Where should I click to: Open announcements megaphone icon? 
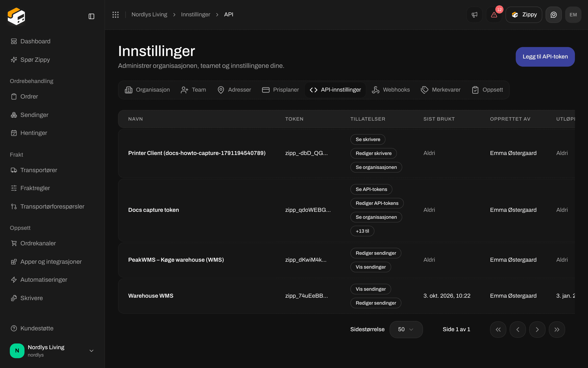[x=474, y=15]
